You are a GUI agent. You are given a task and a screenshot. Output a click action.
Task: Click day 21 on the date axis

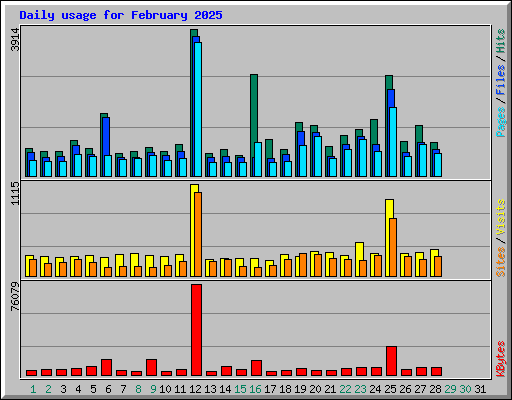tap(330, 389)
